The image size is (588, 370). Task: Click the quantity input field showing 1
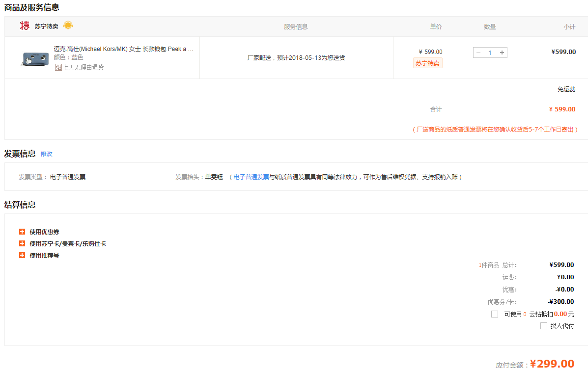[x=490, y=53]
